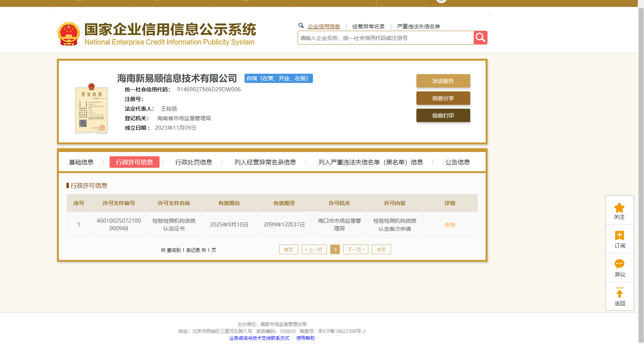644x344 pixels.
Task: Go to next page with 下一页
Action: coord(356,250)
